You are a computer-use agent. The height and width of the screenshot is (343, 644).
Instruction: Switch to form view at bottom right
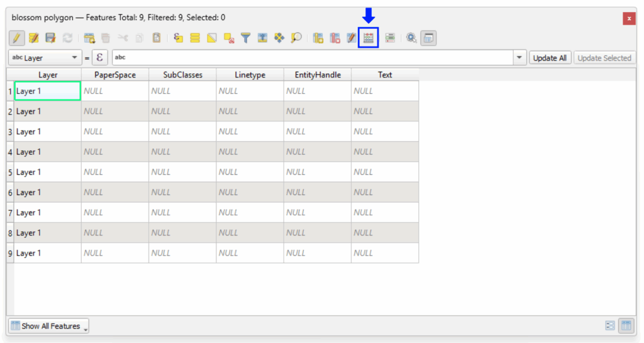(x=610, y=325)
